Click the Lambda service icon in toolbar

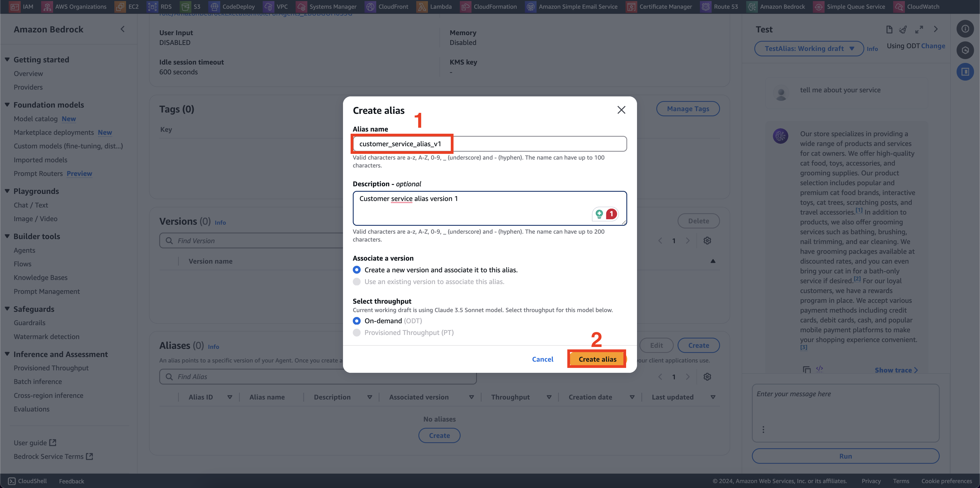point(422,6)
